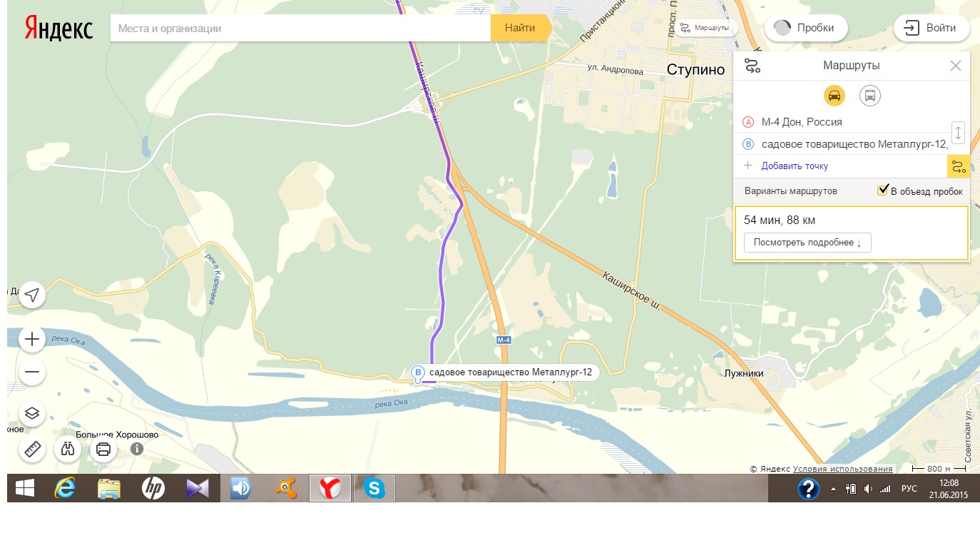Select car route mode
Image resolution: width=980 pixels, height=558 pixels.
[834, 95]
